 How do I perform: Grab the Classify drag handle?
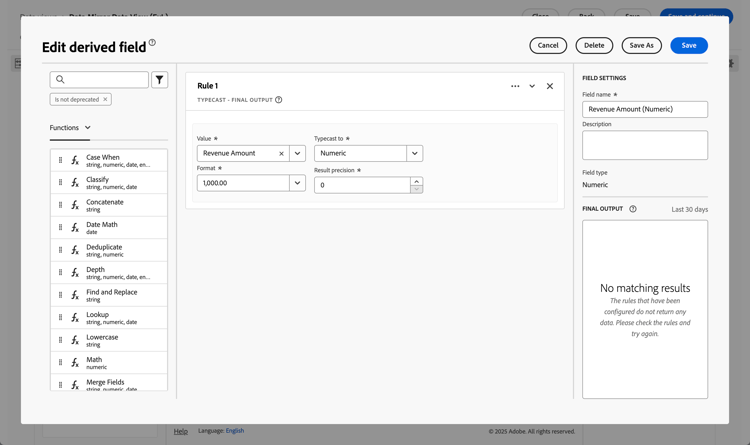tap(60, 183)
